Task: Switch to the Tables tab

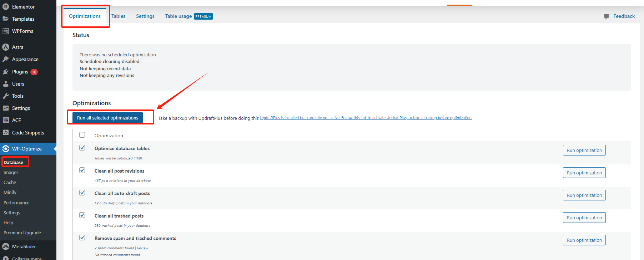Action: [x=118, y=16]
